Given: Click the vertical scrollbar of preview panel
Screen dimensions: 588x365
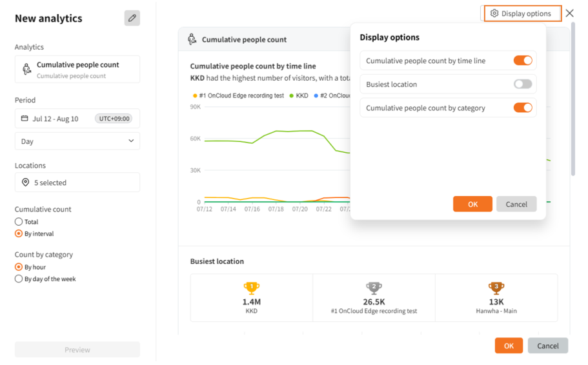Looking at the screenshot, I should [x=573, y=103].
